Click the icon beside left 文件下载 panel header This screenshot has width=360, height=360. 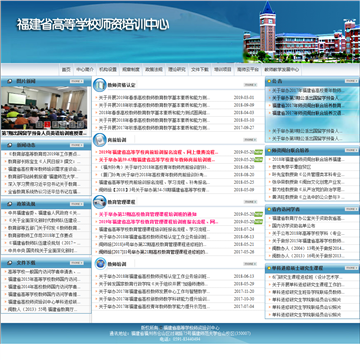point(9,263)
